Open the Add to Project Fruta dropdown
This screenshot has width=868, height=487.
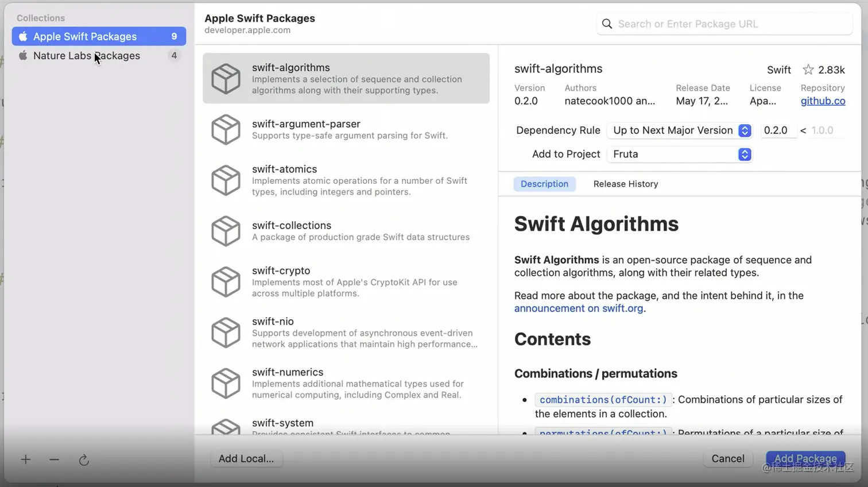(x=680, y=154)
